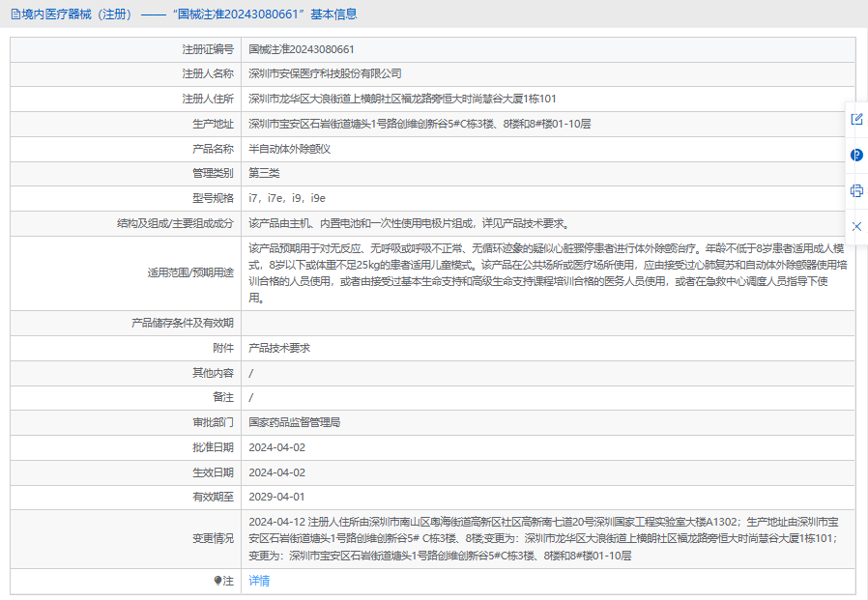The image size is (868, 600).
Task: Click the 生效日期 row label
Action: click(213, 472)
